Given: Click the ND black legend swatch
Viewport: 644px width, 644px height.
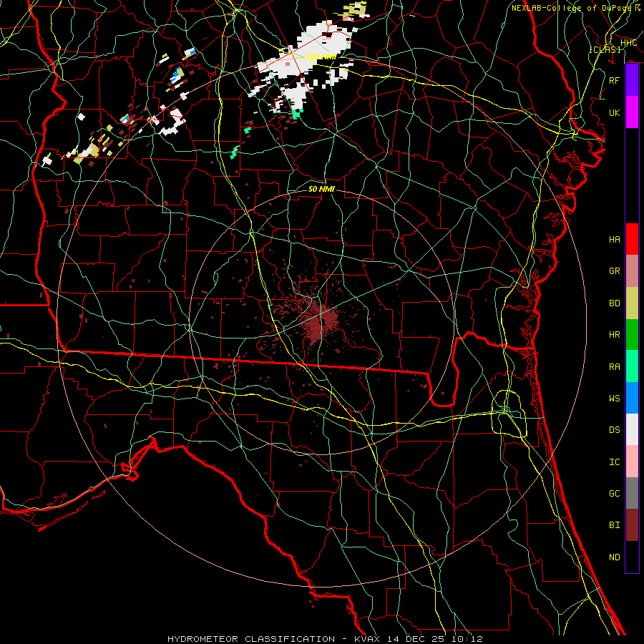Looking at the screenshot, I should 632,557.
